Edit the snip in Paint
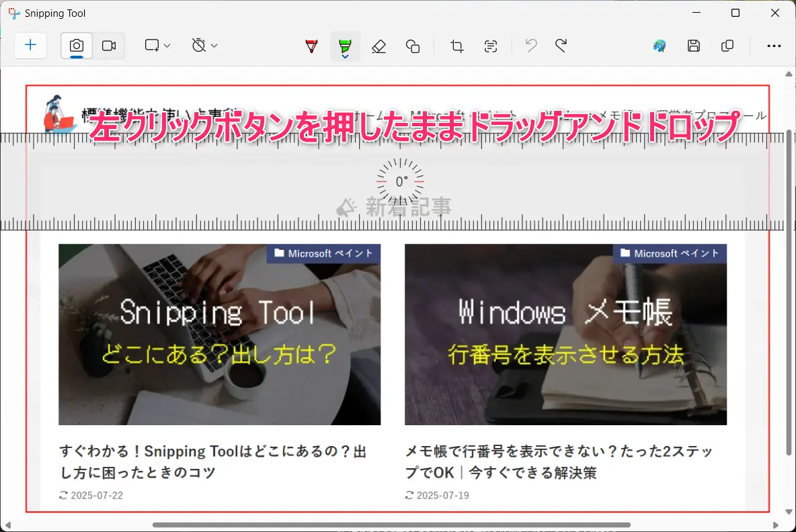796x532 pixels. tap(660, 46)
